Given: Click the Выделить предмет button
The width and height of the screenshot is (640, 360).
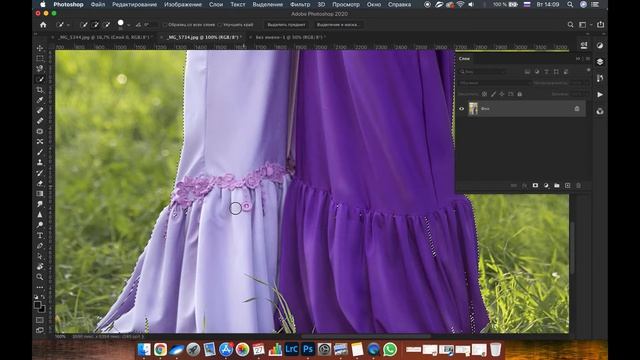Looking at the screenshot, I should (286, 25).
